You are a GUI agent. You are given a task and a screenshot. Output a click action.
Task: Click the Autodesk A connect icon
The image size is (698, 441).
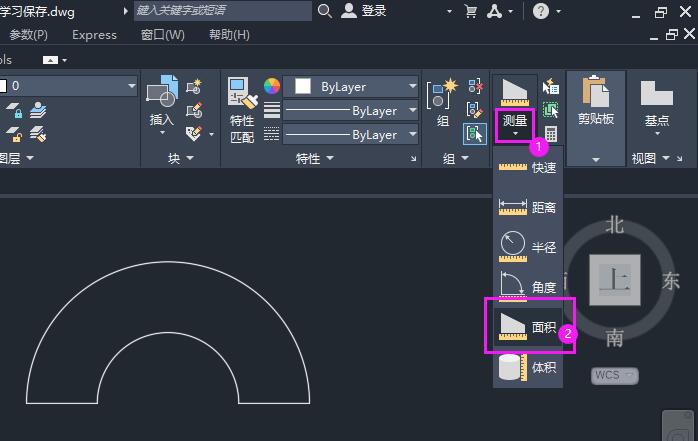tap(494, 11)
